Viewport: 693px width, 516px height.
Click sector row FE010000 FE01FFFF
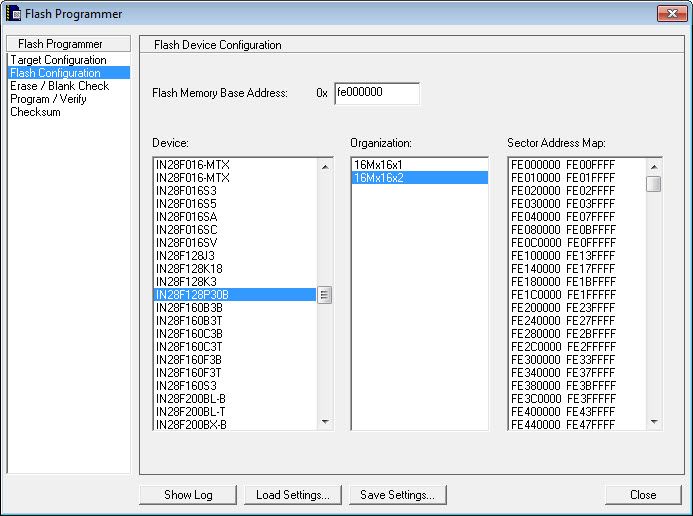(577, 178)
